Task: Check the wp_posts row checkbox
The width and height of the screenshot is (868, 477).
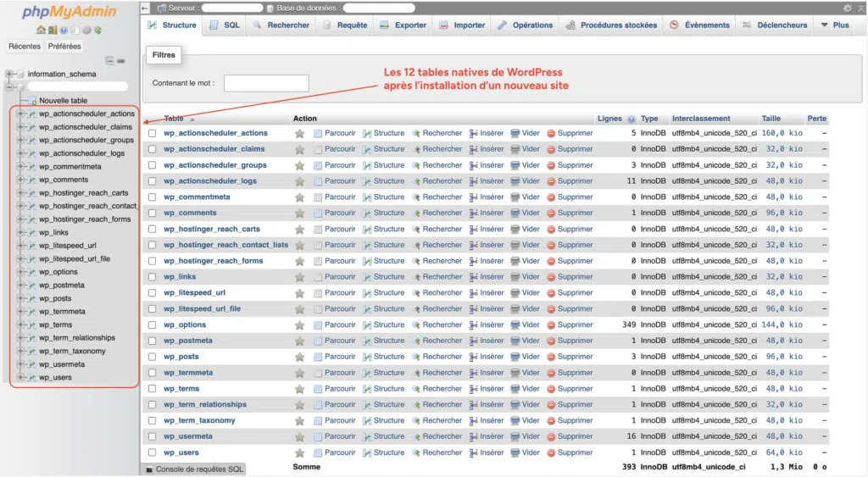Action: (x=153, y=357)
